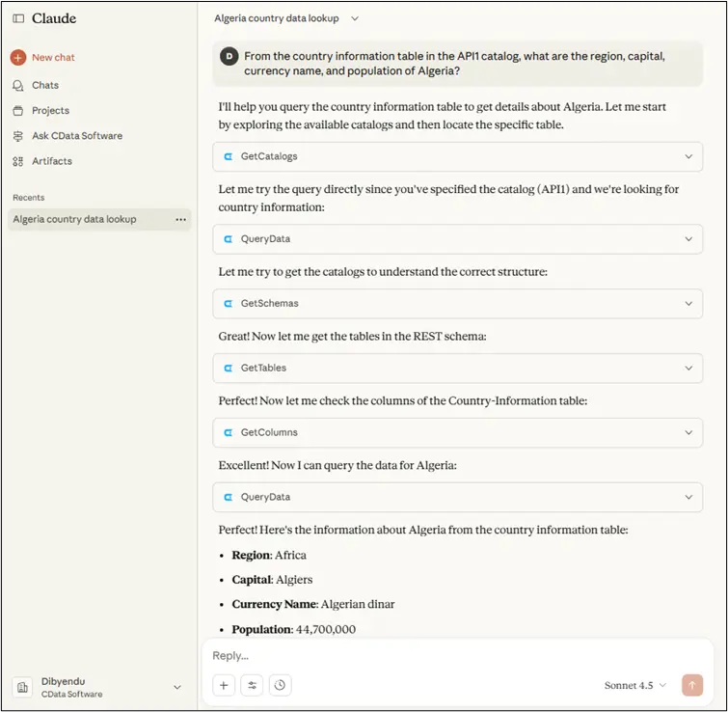Click the Reply message input field
Screen dimensions: 728x712
[453, 655]
